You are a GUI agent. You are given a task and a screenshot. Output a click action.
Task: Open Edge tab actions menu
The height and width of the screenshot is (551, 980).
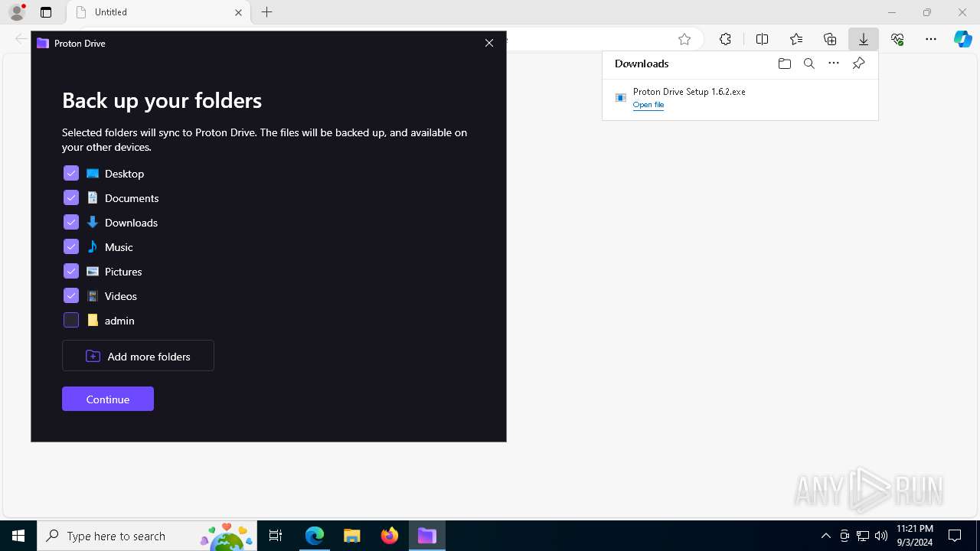click(x=46, y=12)
